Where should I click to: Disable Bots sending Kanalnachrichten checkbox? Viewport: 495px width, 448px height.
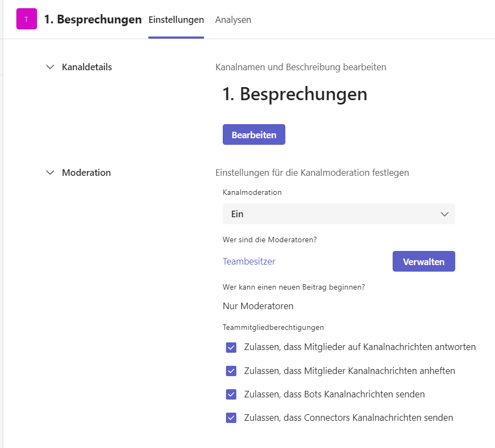coord(231,394)
